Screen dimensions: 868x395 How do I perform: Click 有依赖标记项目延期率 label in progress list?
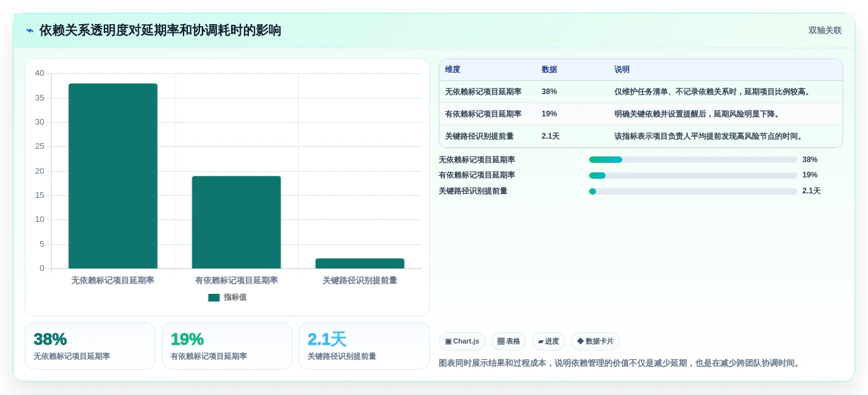coord(477,175)
